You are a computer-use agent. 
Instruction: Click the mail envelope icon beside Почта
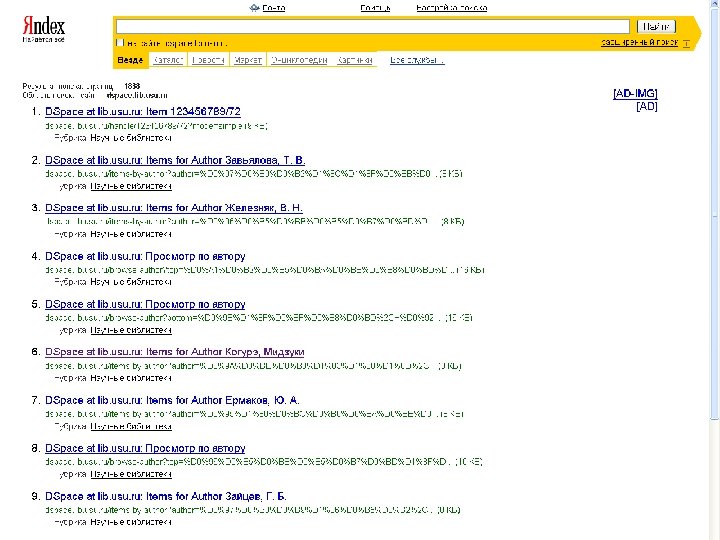(x=255, y=8)
